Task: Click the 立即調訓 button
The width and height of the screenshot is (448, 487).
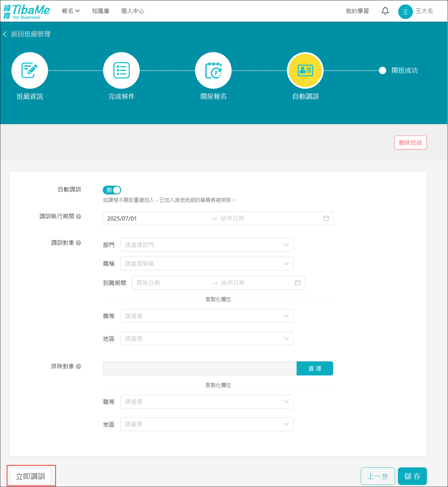Action: click(31, 476)
